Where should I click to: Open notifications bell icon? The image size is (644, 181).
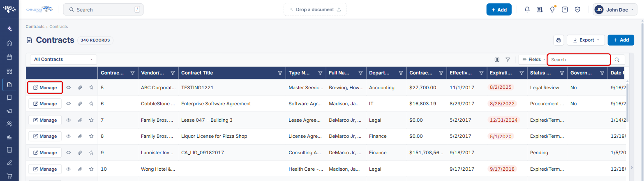(x=527, y=9)
